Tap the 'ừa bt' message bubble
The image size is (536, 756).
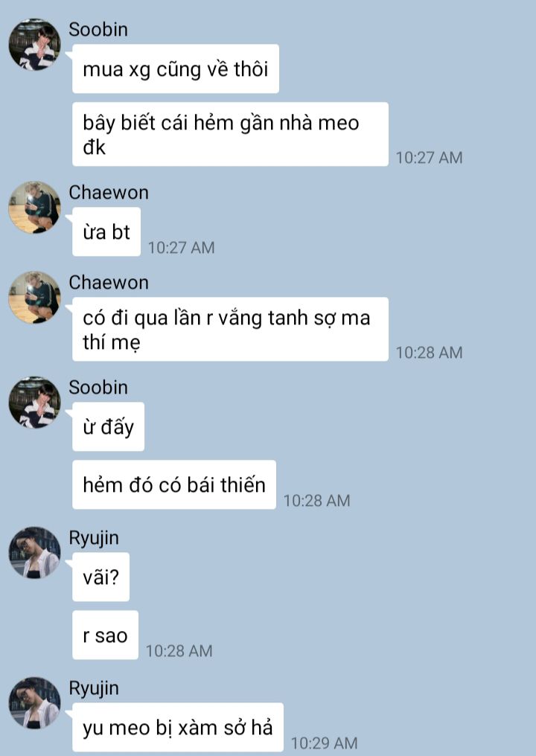click(x=106, y=232)
